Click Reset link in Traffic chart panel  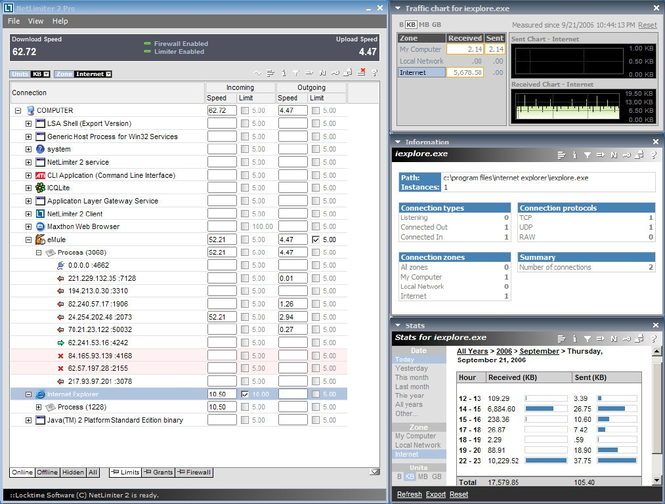click(x=647, y=25)
